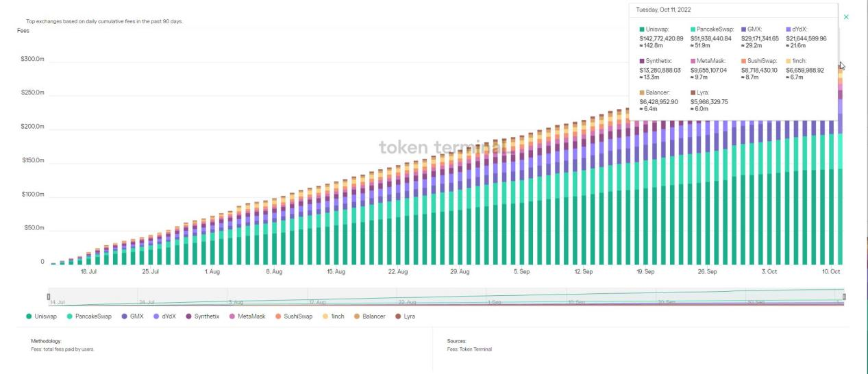The width and height of the screenshot is (868, 374).
Task: Close the chart with the X icon
Action: coord(846,16)
